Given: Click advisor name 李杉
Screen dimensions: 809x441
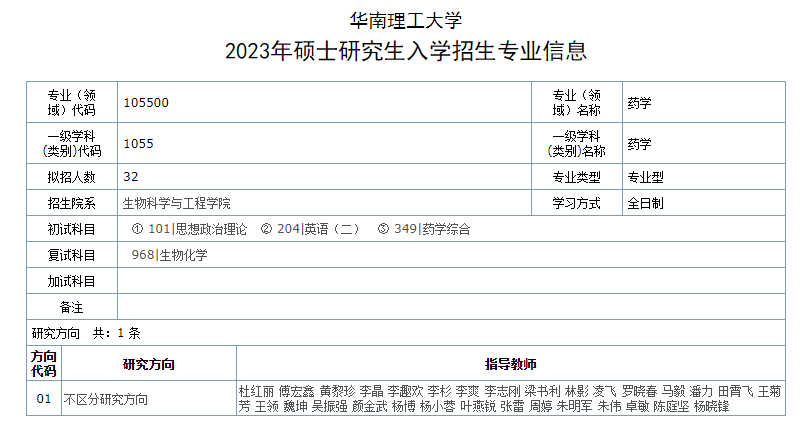Looking at the screenshot, I should click(440, 391).
